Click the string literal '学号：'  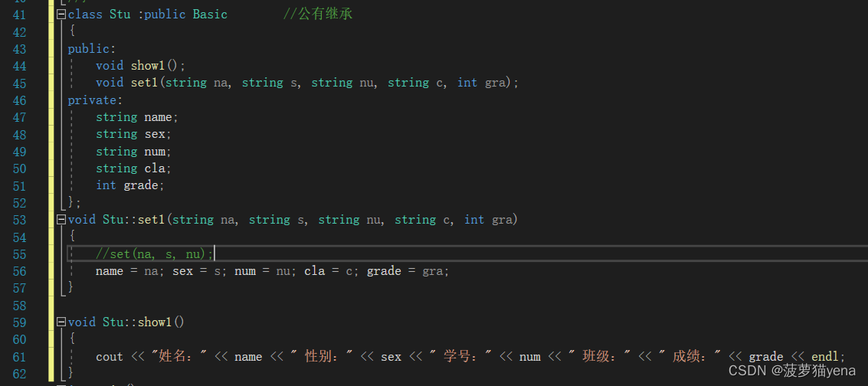tap(460, 357)
